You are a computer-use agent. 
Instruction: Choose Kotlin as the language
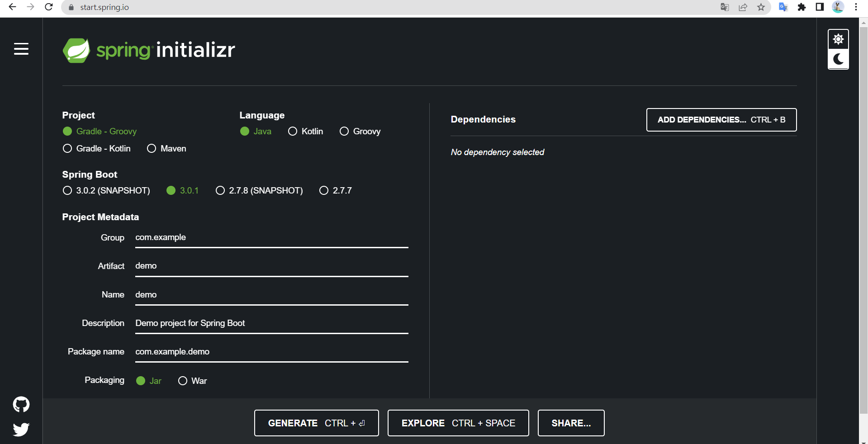click(305, 131)
